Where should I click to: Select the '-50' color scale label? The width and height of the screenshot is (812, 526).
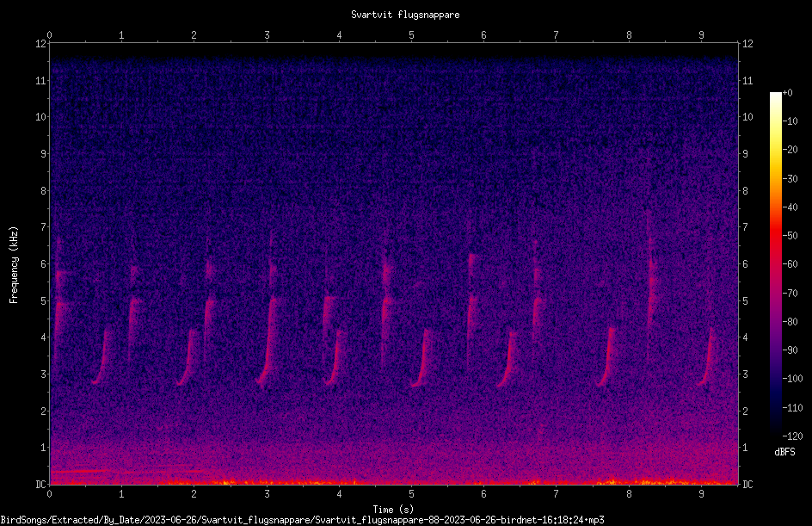pyautogui.click(x=790, y=236)
